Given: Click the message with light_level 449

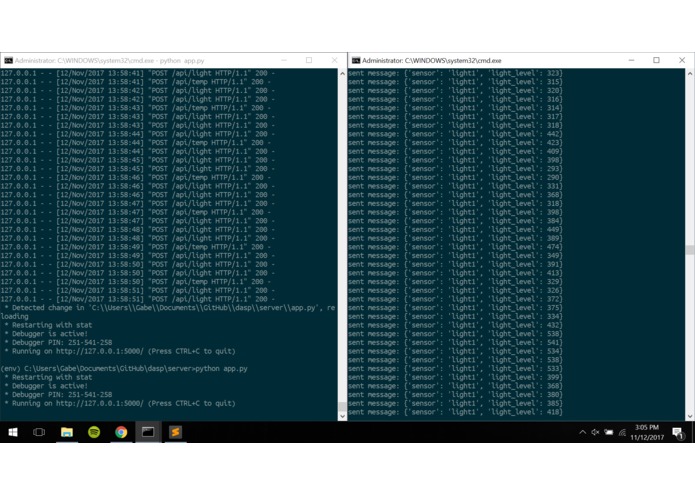Looking at the screenshot, I should 455,229.
